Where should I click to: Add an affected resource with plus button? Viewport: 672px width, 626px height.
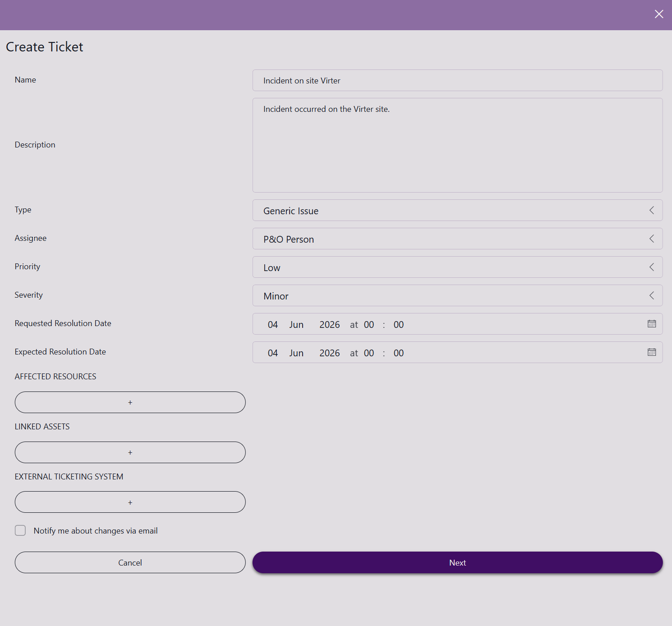[x=130, y=402]
